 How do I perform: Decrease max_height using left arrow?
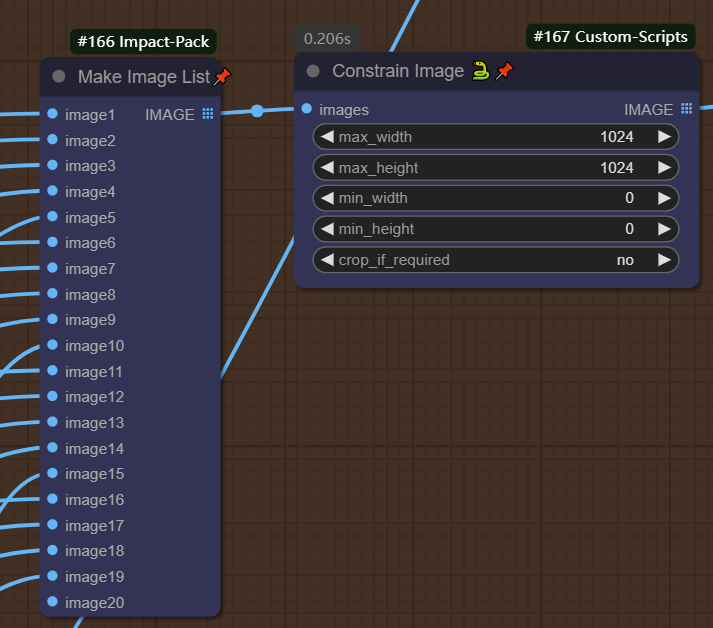327,168
